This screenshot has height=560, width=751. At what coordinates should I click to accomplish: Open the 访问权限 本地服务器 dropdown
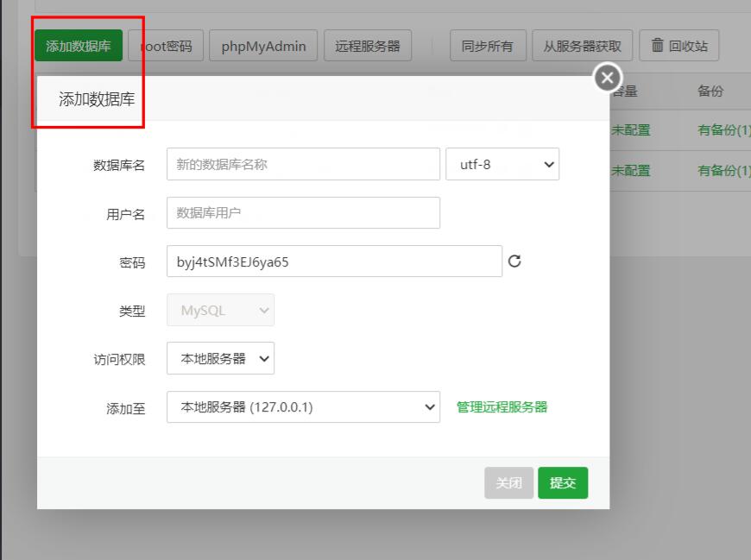[220, 358]
